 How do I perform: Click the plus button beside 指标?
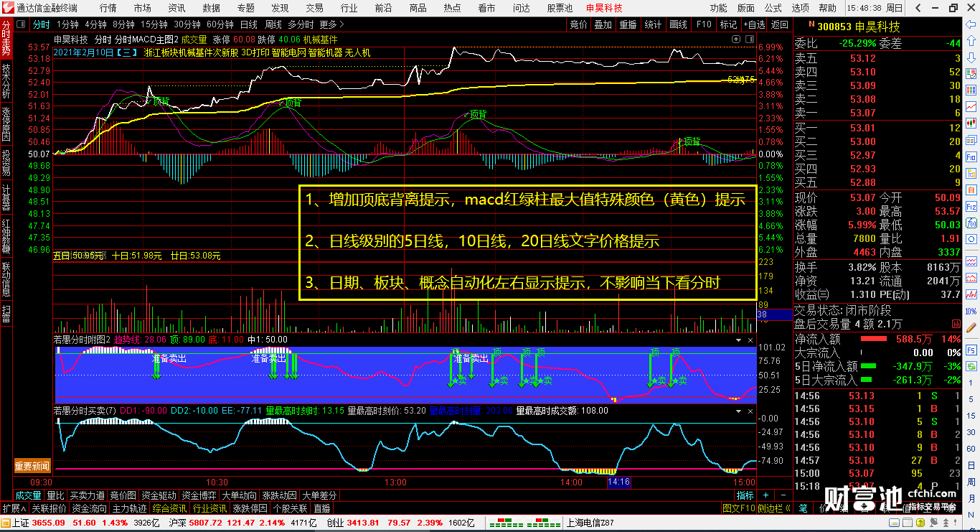point(765,495)
